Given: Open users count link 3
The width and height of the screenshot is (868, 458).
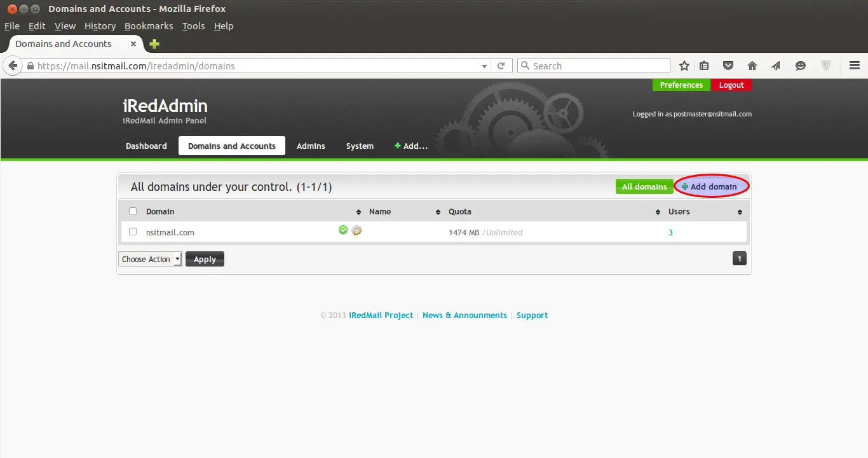Looking at the screenshot, I should (x=670, y=232).
